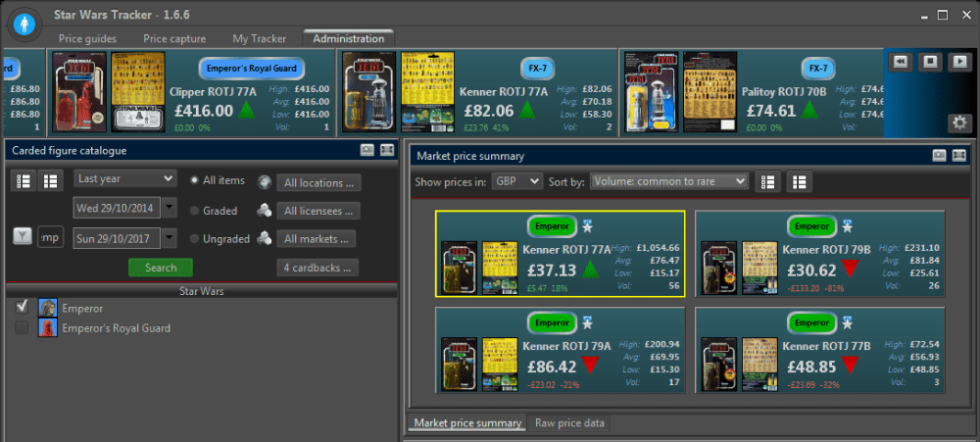This screenshot has width=980, height=442.
Task: Click FX-7 label on Palitoy ROTJ 70B ticker
Action: pyautogui.click(x=818, y=69)
